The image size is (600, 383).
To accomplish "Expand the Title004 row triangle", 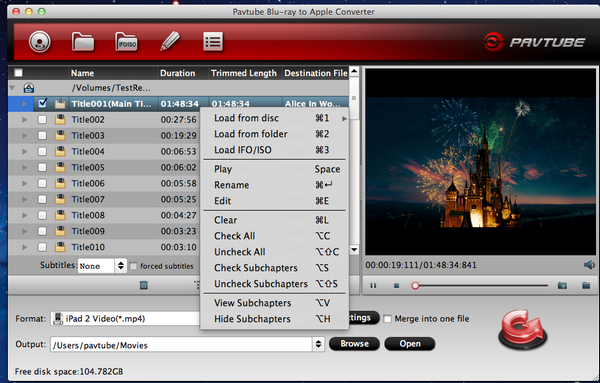I will (x=25, y=152).
